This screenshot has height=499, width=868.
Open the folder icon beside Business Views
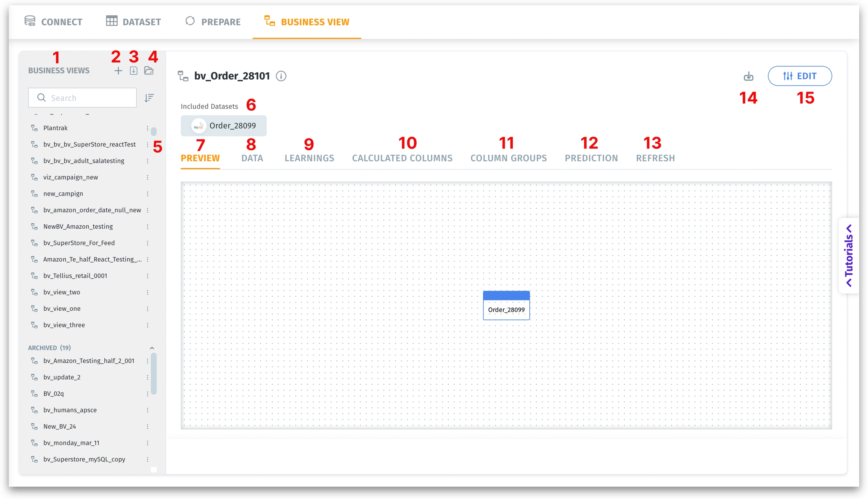point(149,71)
